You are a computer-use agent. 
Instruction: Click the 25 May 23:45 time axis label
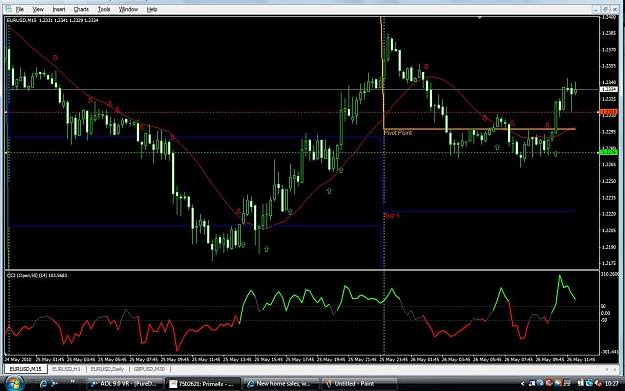pos(393,360)
